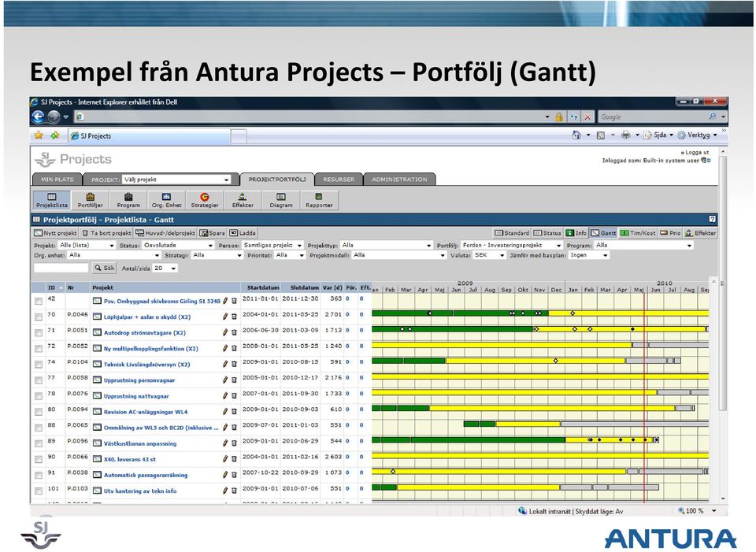Viewport: 756px width, 552px height.
Task: Open project Västkustbanan anpassning
Action: click(x=140, y=444)
